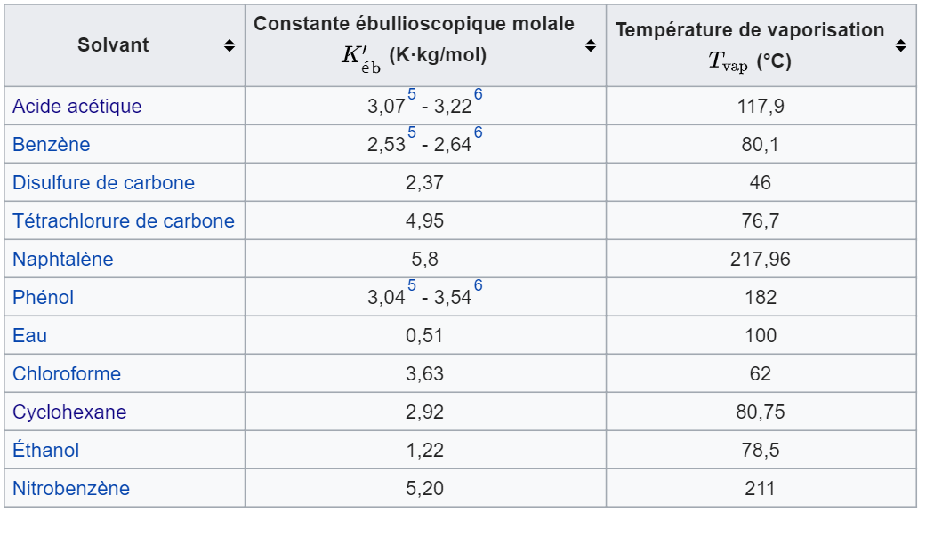The width and height of the screenshot is (934, 560).
Task: Click the Naphtalène link
Action: [63, 260]
